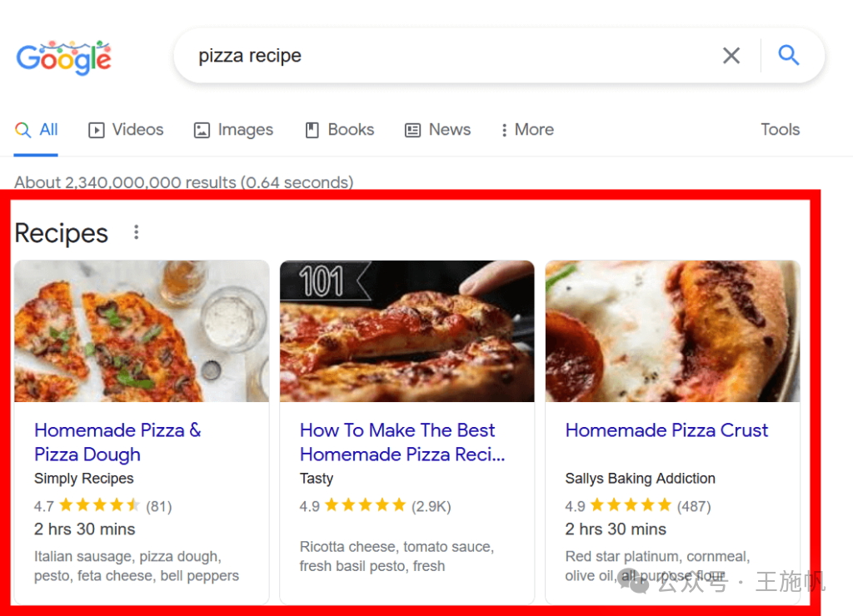Click the 4.9 star rating (487)
Image resolution: width=853 pixels, height=616 pixels.
pos(637,506)
